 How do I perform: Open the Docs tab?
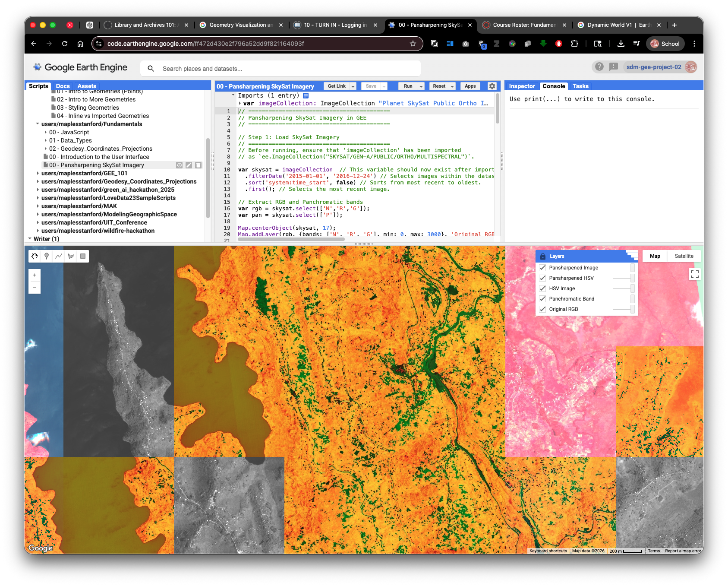(63, 86)
